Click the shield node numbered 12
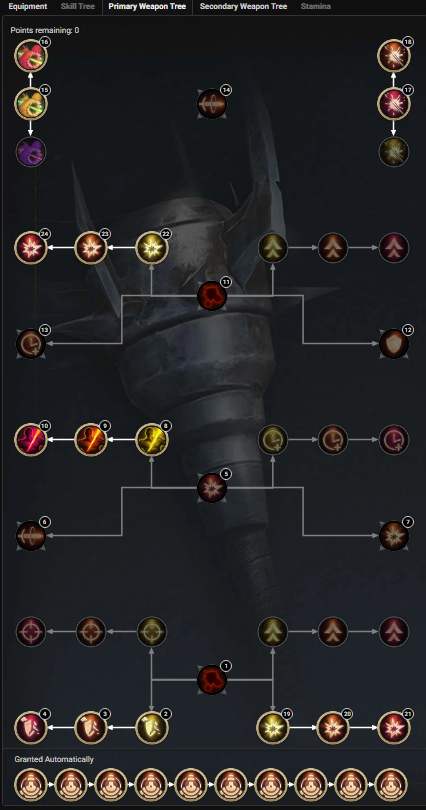The height and width of the screenshot is (810, 426). tap(394, 344)
